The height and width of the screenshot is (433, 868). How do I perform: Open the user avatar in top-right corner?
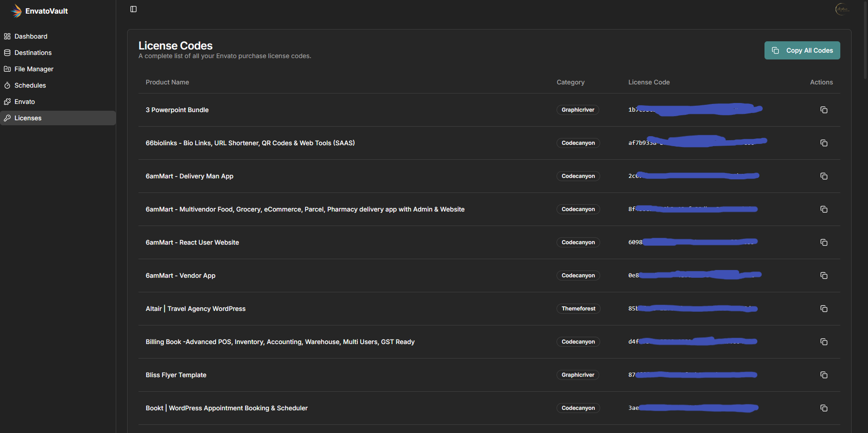point(842,9)
